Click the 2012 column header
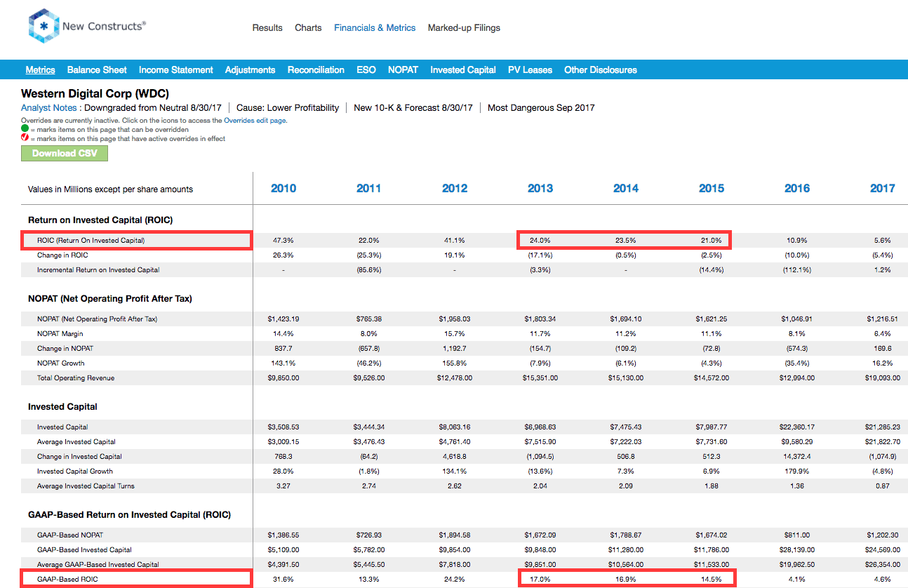908x588 pixels. click(455, 188)
